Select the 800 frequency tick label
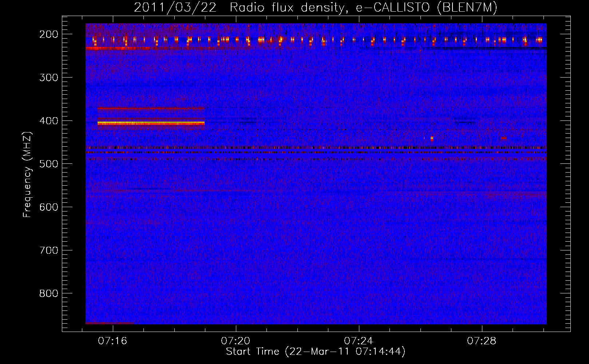The width and height of the screenshot is (589, 364). 48,293
